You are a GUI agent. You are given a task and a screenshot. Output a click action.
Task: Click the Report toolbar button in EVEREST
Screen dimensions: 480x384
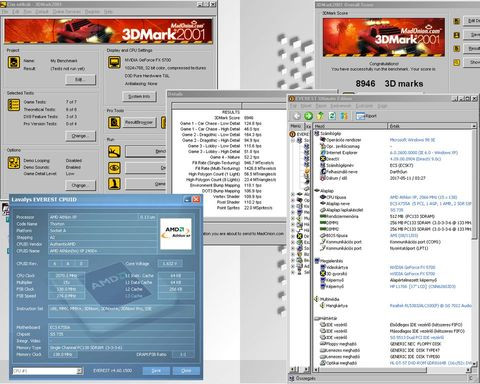tap(366, 116)
